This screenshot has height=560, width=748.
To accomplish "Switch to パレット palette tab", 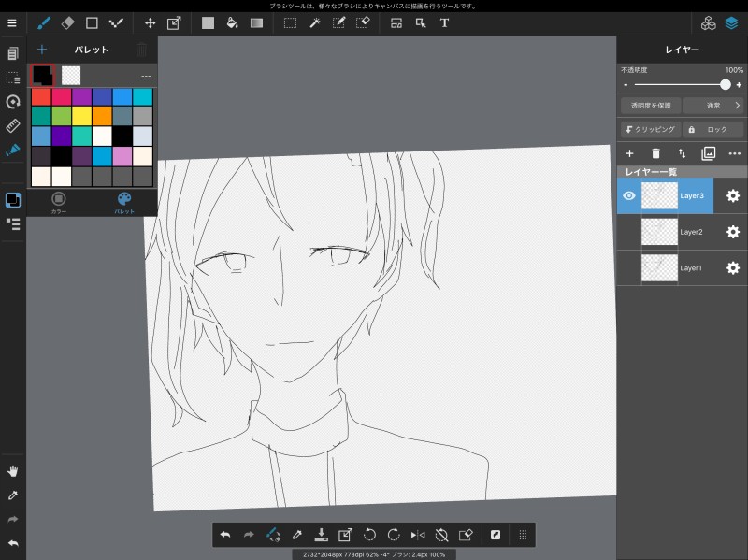I will point(124,202).
